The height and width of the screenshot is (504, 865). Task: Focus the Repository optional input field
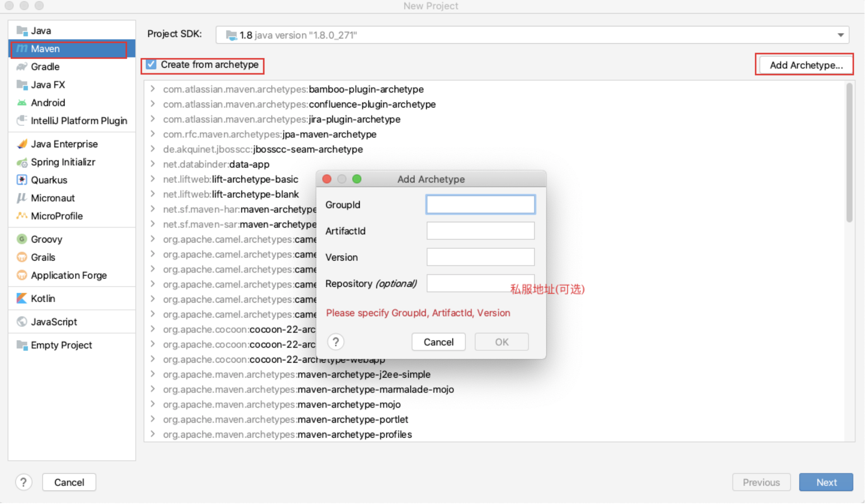point(480,283)
